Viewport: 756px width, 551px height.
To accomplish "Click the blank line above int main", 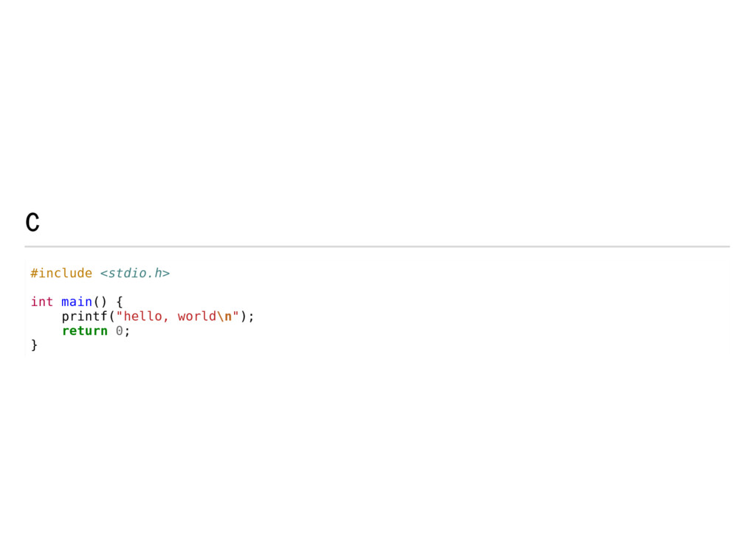I will (377, 288).
